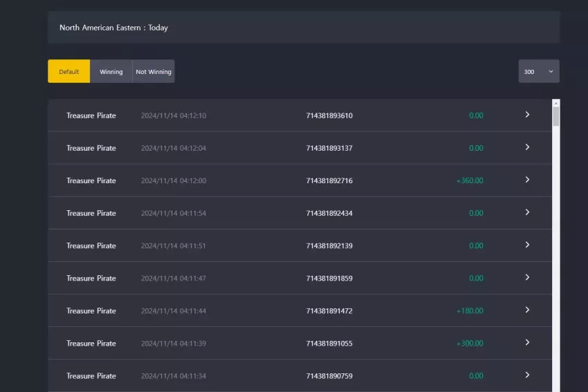Click the 0.00 amount for record 714381892434
Screen dimensions: 588x392
(476, 213)
